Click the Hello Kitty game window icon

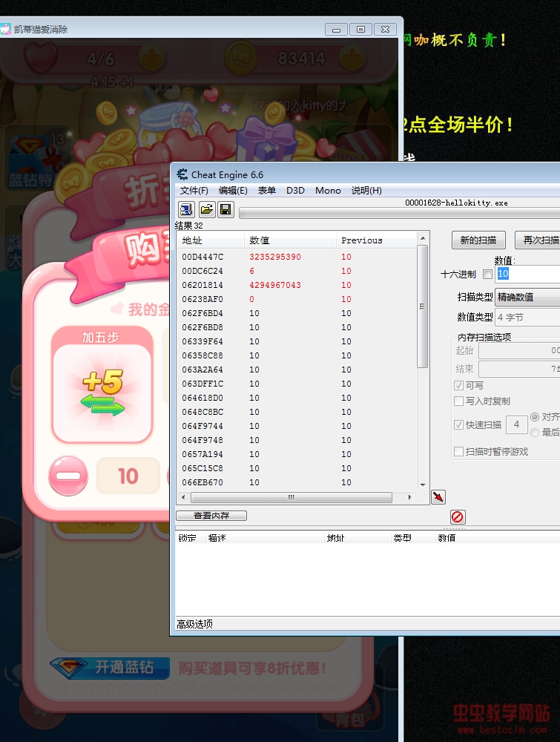pyautogui.click(x=6, y=30)
